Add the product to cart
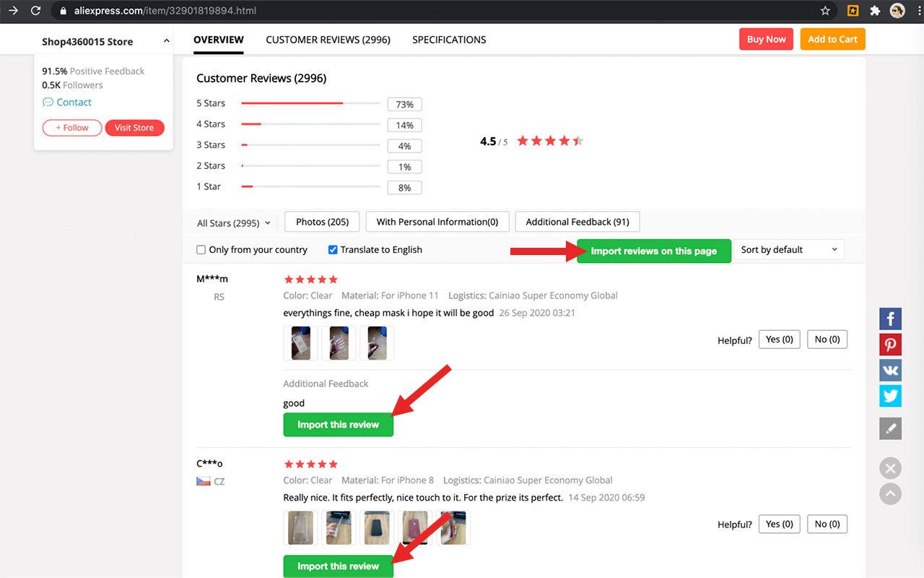The image size is (924, 578). [832, 39]
